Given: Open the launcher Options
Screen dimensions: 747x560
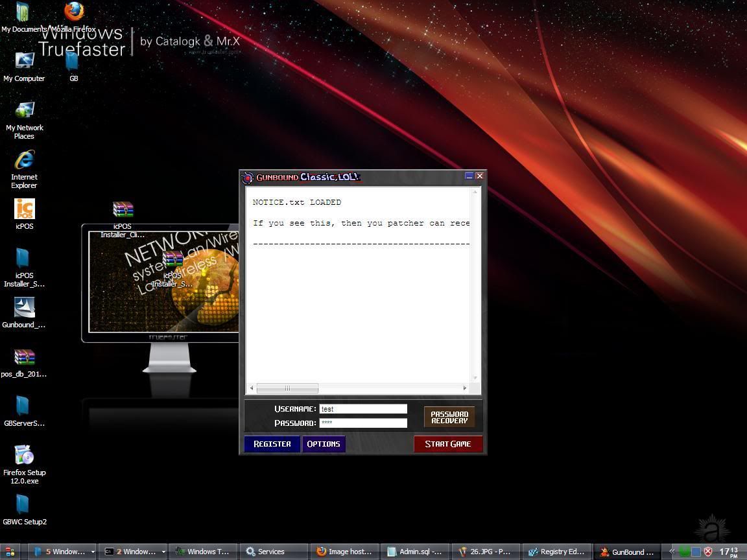Looking at the screenshot, I should [x=323, y=444].
